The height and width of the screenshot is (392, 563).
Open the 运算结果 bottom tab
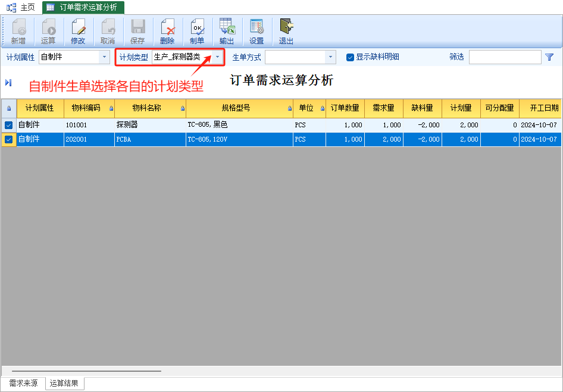(64, 383)
